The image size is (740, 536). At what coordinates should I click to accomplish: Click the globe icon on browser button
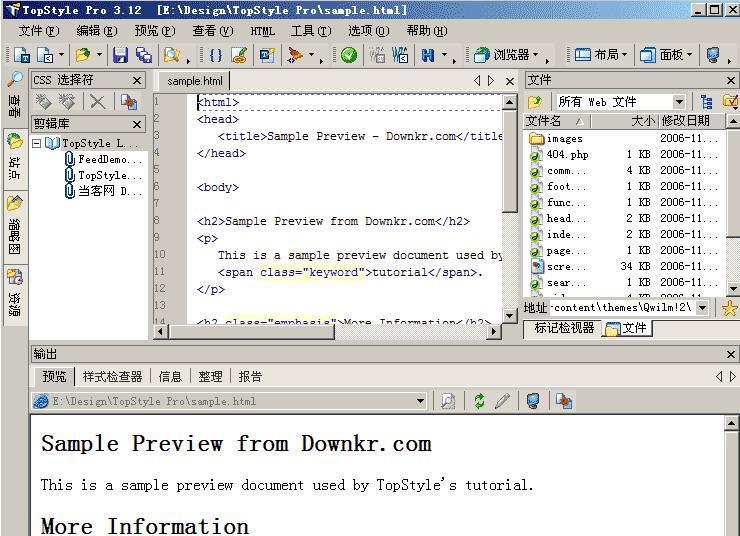pos(482,55)
